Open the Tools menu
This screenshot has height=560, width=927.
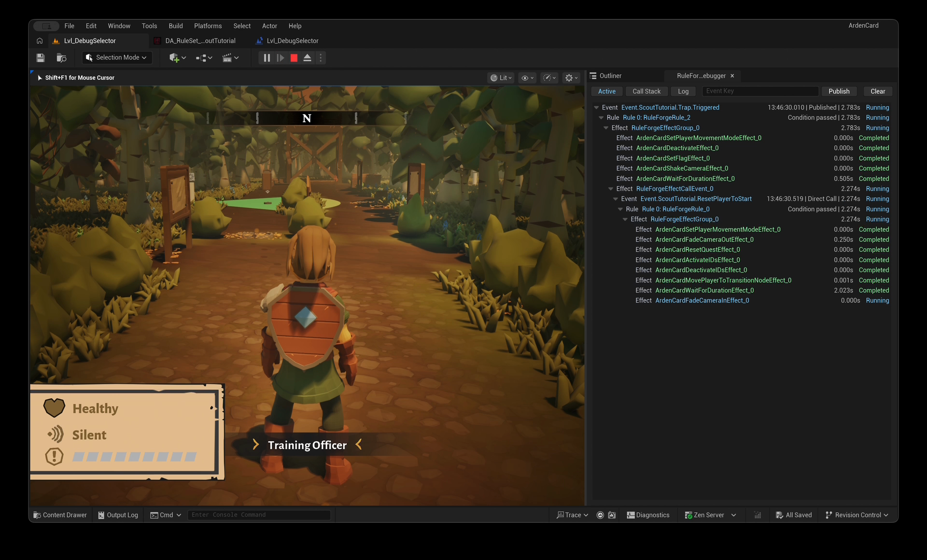click(149, 26)
